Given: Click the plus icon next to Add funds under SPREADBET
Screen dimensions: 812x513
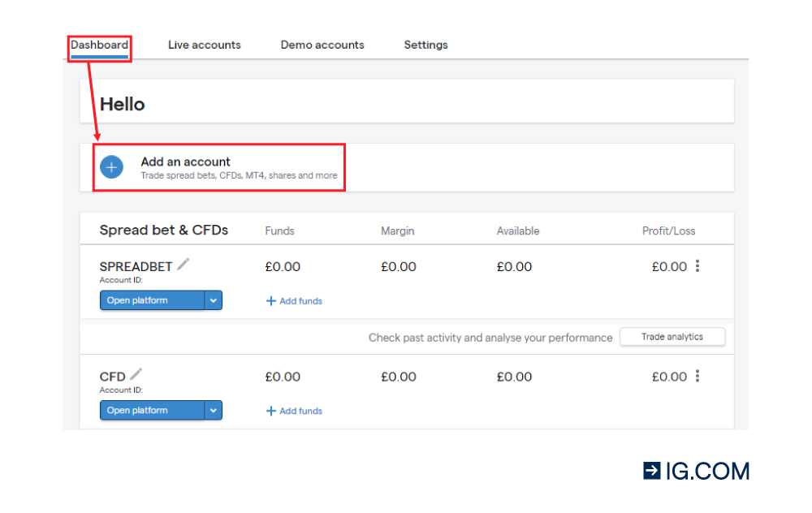Looking at the screenshot, I should [x=270, y=300].
